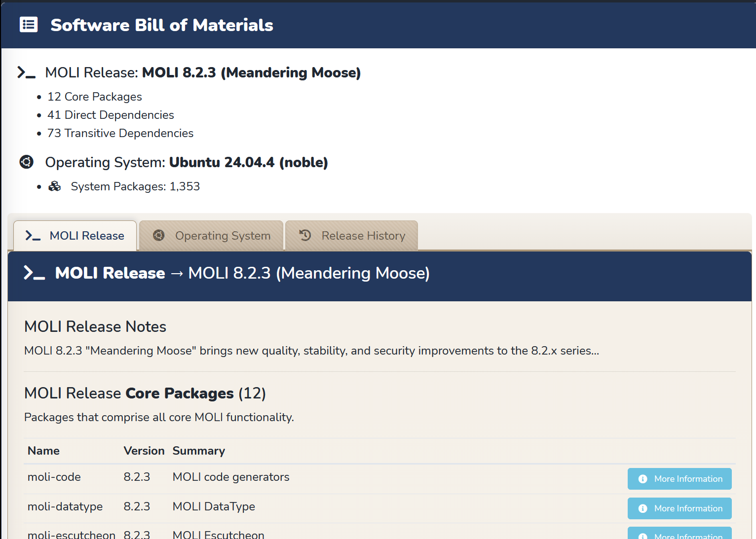Click the history clock icon in Release History tab
Screen dimensions: 756x539
305,235
